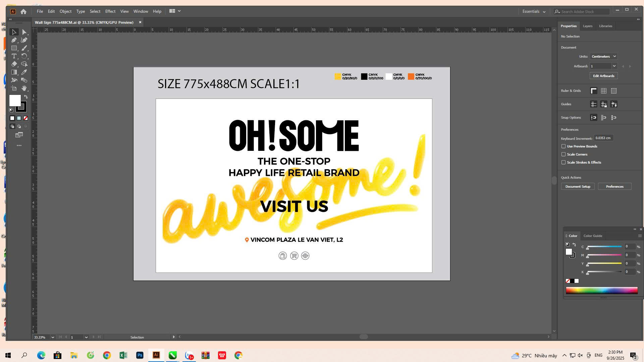The height and width of the screenshot is (362, 644).
Task: Select the Pen tool
Action: coord(14,40)
